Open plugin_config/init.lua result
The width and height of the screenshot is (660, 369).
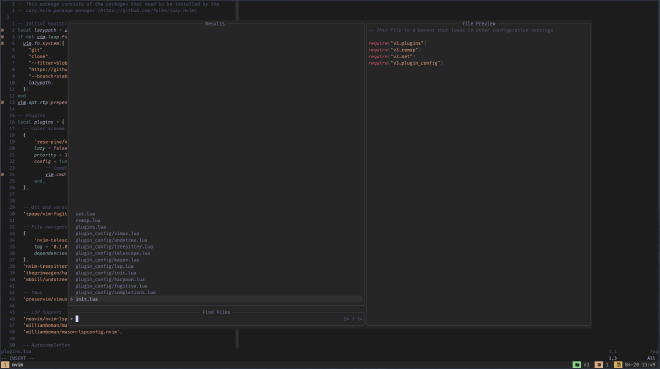coord(106,273)
